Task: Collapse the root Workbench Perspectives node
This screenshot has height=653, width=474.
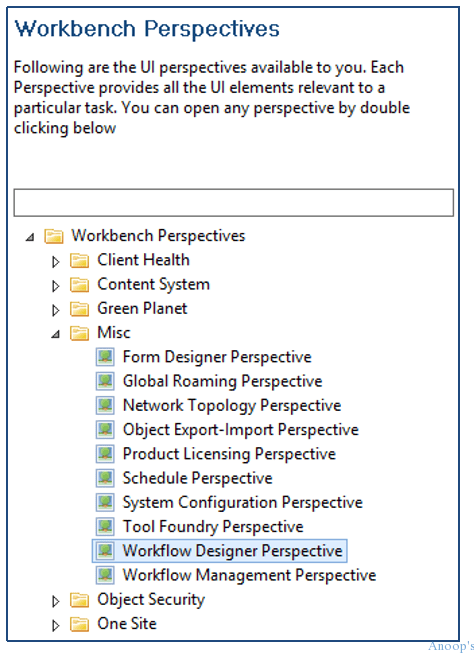Action: coord(30,238)
